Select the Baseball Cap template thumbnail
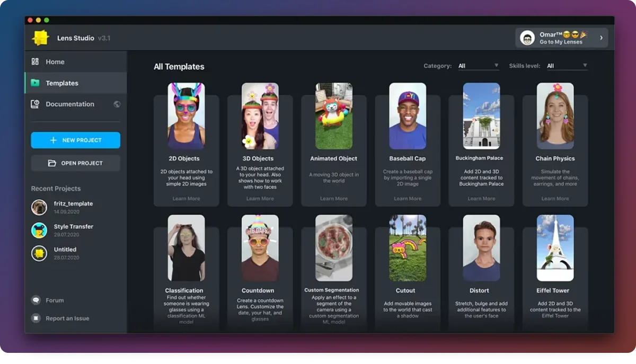The height and width of the screenshot is (364, 636). (x=408, y=116)
